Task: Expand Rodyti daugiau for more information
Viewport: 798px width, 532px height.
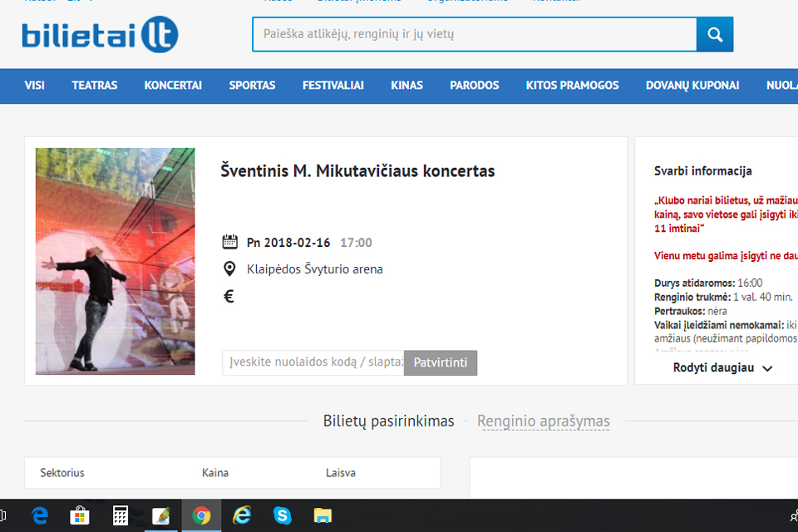Action: (x=722, y=368)
